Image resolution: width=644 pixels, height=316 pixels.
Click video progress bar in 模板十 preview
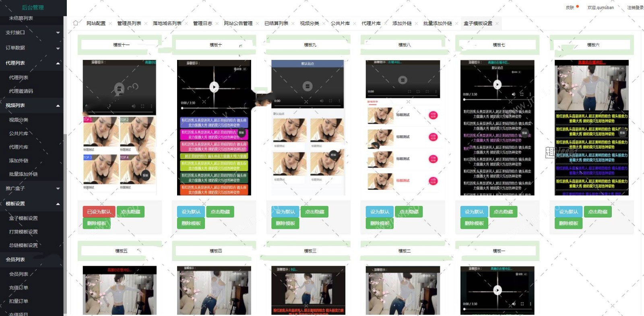click(x=214, y=108)
